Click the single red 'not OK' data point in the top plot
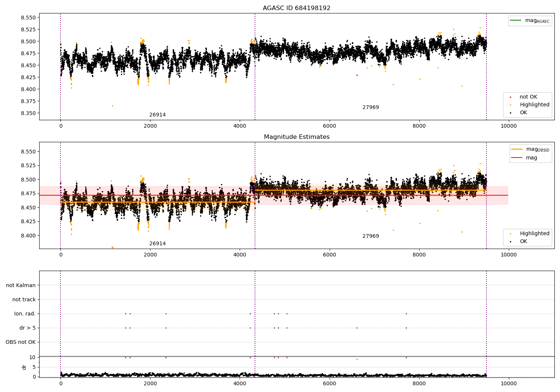The width and height of the screenshot is (560, 392). [357, 75]
